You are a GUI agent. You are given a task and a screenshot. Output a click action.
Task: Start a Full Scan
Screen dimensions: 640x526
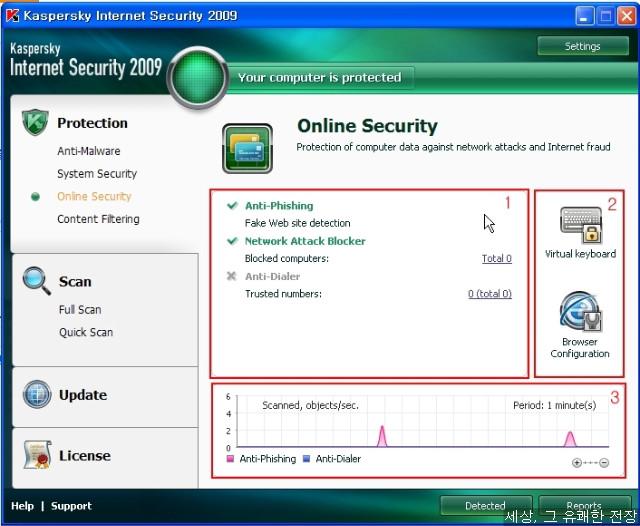pos(80,310)
